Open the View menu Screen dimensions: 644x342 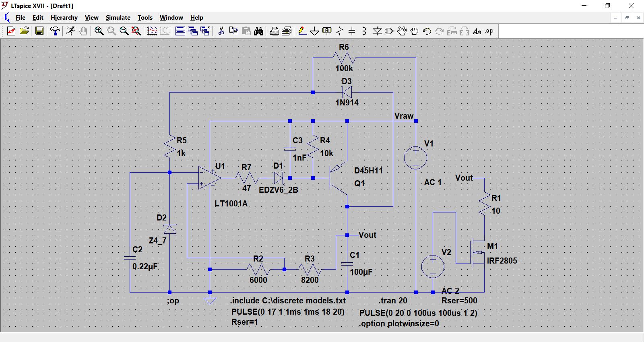pyautogui.click(x=91, y=18)
